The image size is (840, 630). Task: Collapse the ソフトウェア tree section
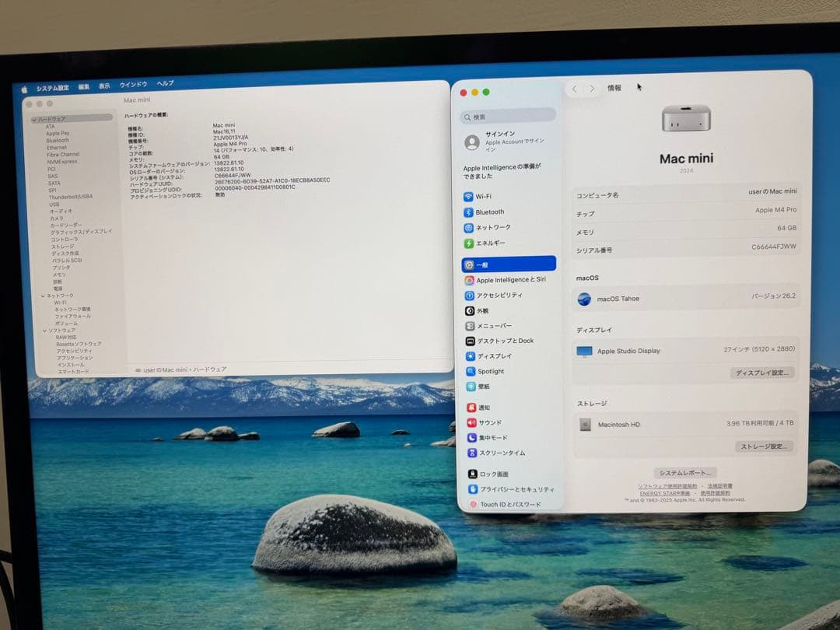point(44,331)
